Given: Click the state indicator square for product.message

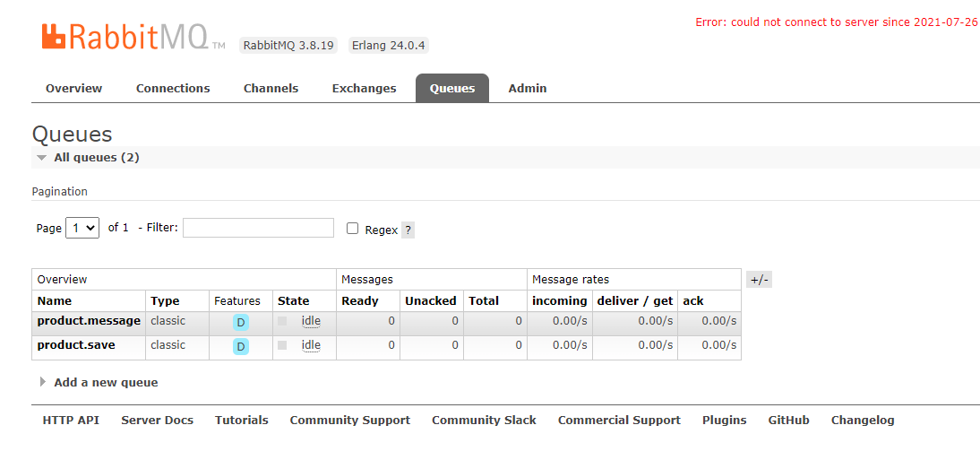Looking at the screenshot, I should [x=282, y=321].
